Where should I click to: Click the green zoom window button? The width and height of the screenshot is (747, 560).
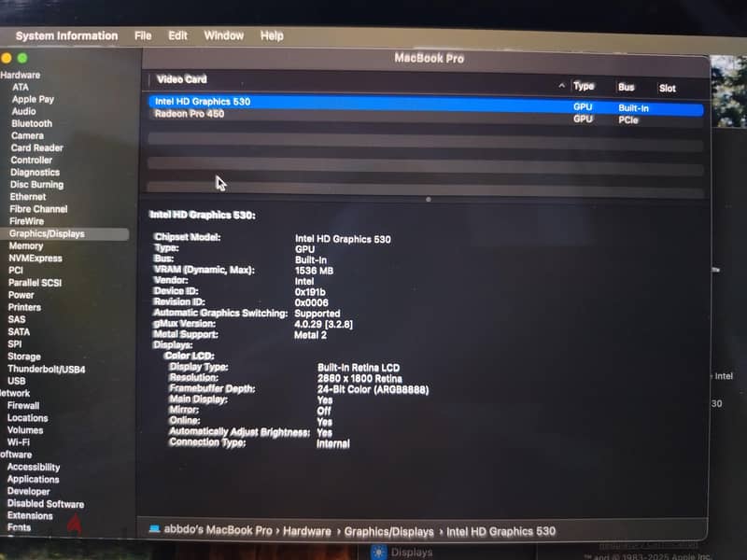(x=21, y=58)
